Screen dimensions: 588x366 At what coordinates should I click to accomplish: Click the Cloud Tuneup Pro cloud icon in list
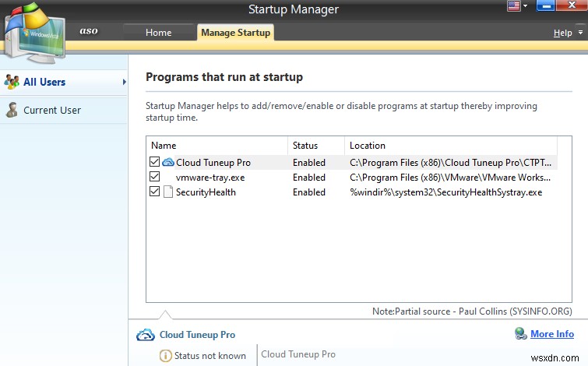tap(168, 163)
